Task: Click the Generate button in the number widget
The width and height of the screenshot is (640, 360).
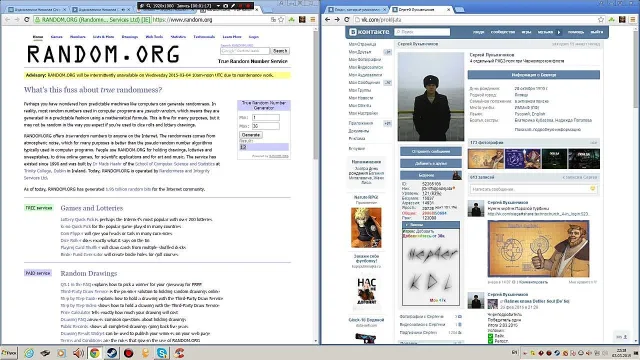Action: pyautogui.click(x=251, y=135)
